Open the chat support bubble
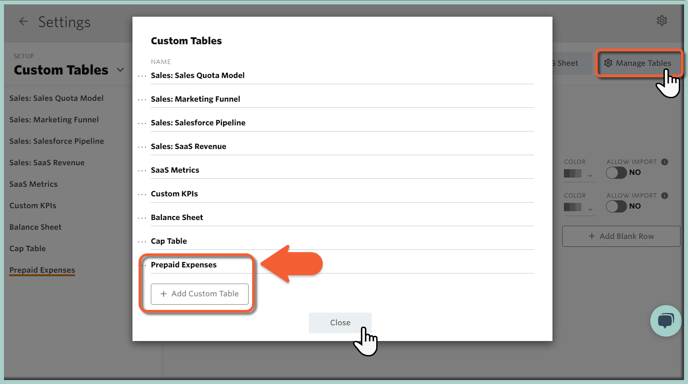688x384 pixels. pos(666,321)
